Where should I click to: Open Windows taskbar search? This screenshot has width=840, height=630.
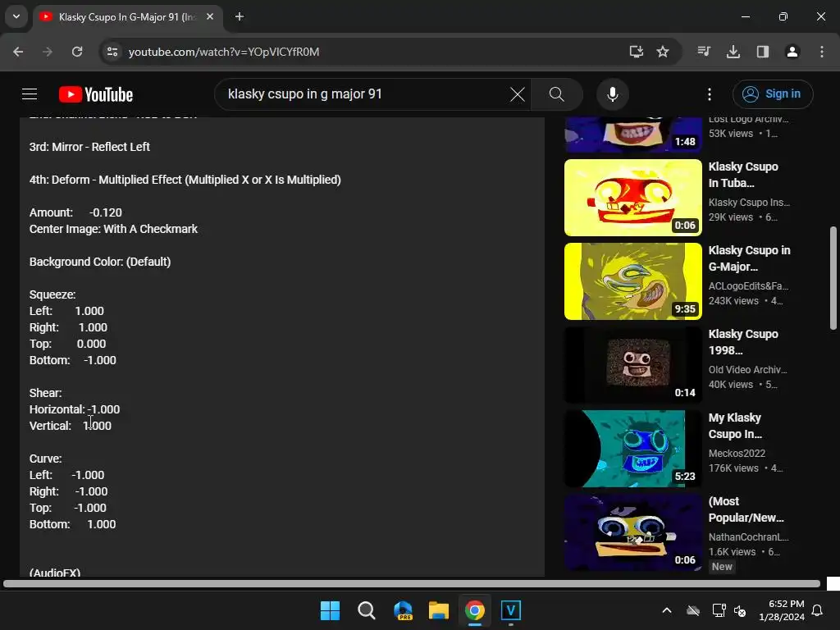[367, 610]
